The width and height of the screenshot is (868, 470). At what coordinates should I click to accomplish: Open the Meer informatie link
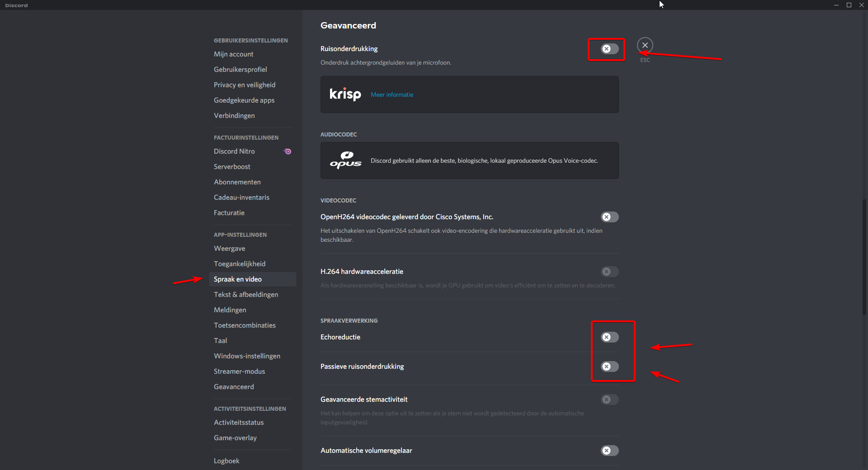tap(392, 95)
